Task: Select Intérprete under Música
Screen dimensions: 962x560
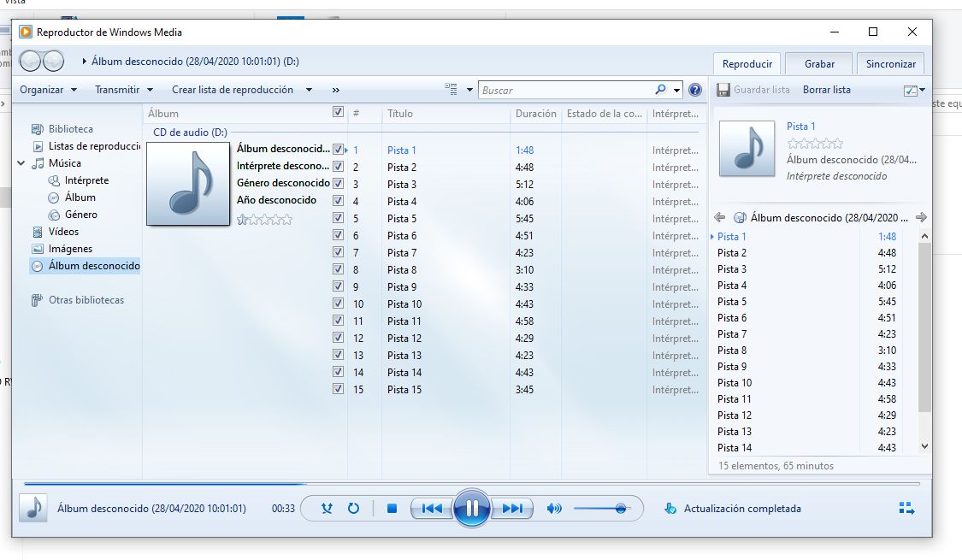Action: click(x=86, y=180)
